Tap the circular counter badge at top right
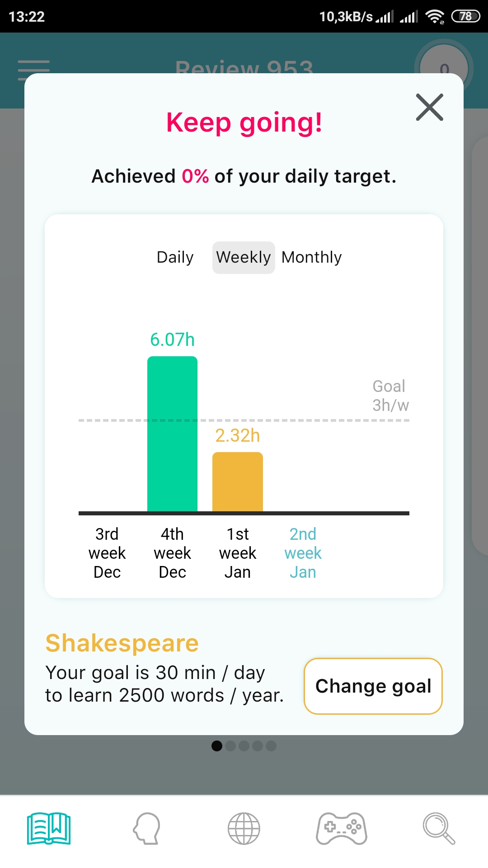Viewport: 488px width, 868px height. (x=444, y=68)
